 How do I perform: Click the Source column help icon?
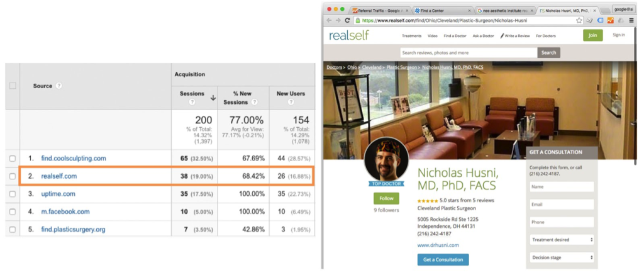pyautogui.click(x=58, y=86)
